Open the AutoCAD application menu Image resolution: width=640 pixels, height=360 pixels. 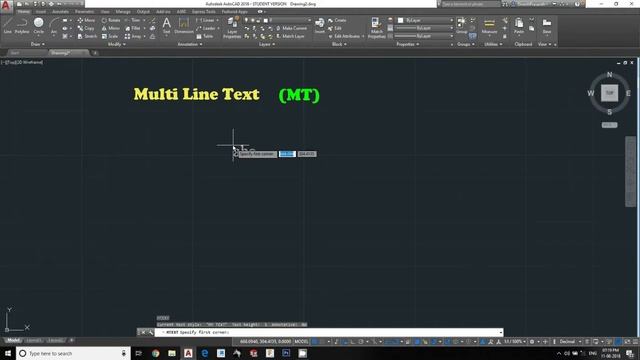pos(6,5)
